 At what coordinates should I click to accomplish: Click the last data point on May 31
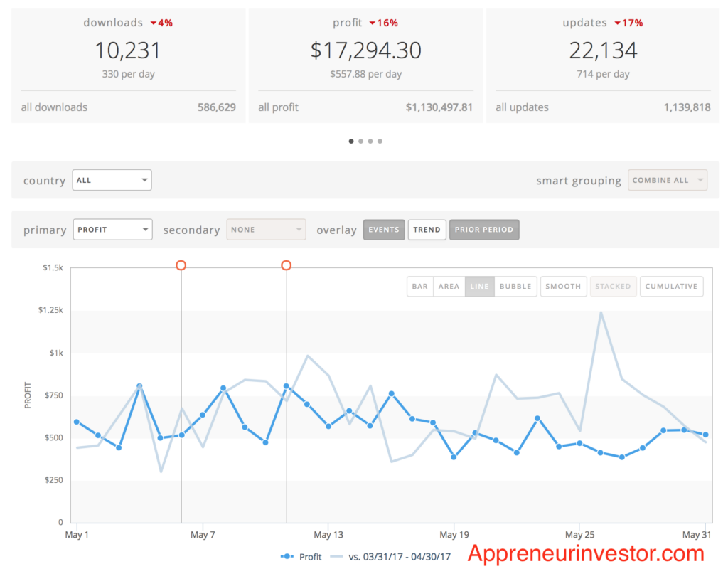tap(705, 435)
